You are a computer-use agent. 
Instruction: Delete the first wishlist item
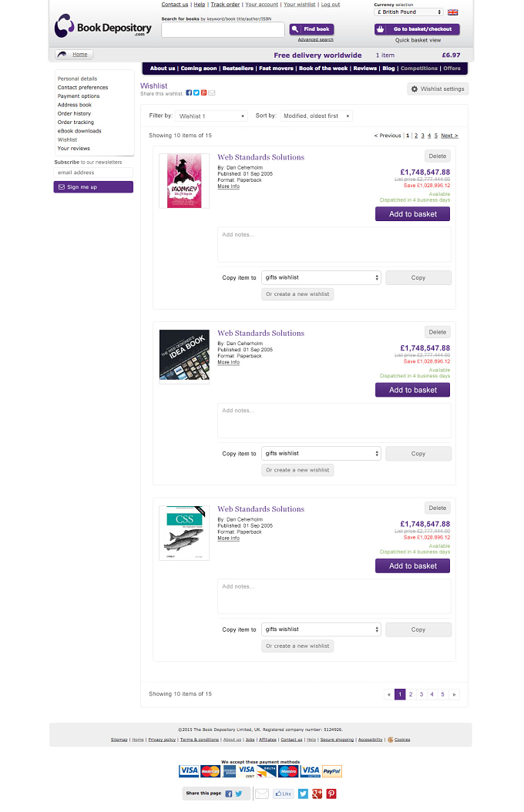(x=438, y=156)
